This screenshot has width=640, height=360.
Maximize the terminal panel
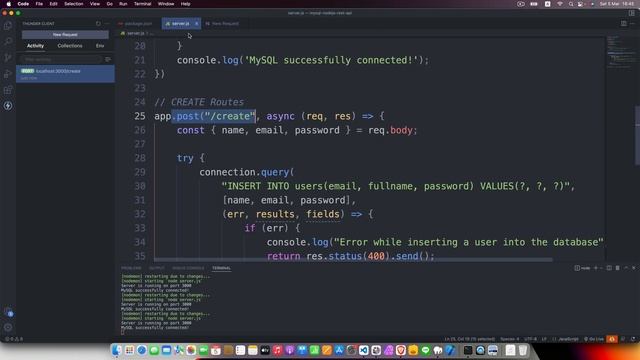click(x=626, y=268)
